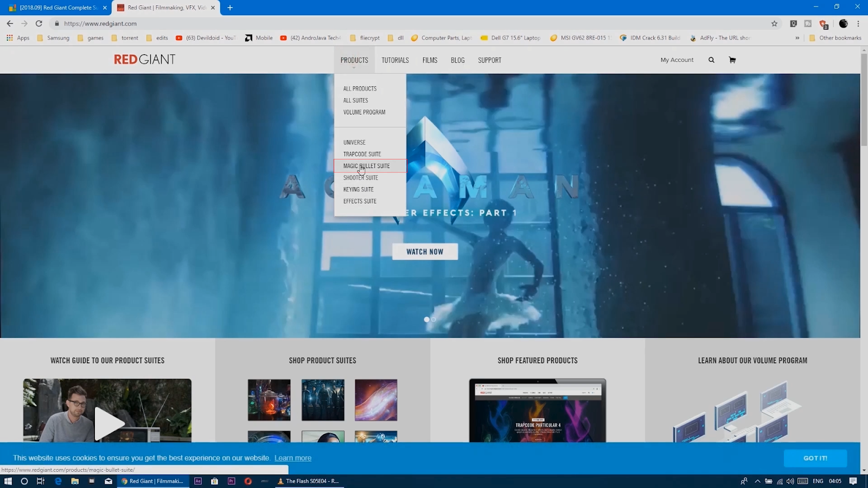Switch to After Effects in the taskbar
Image resolution: width=868 pixels, height=488 pixels.
pos(198,481)
